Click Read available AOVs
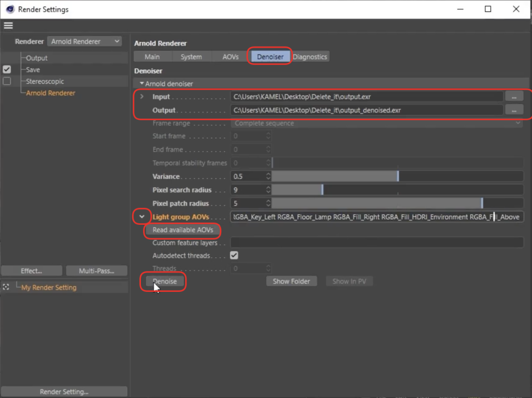532x398 pixels. coord(182,230)
